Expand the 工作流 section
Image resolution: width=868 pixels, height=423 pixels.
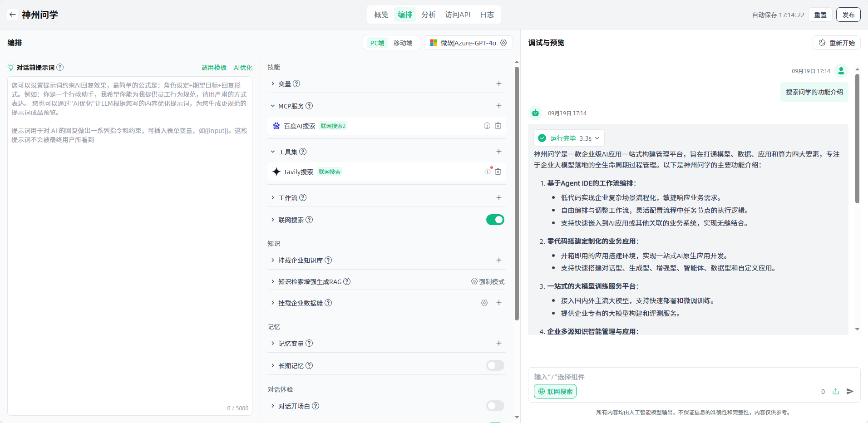pos(273,197)
